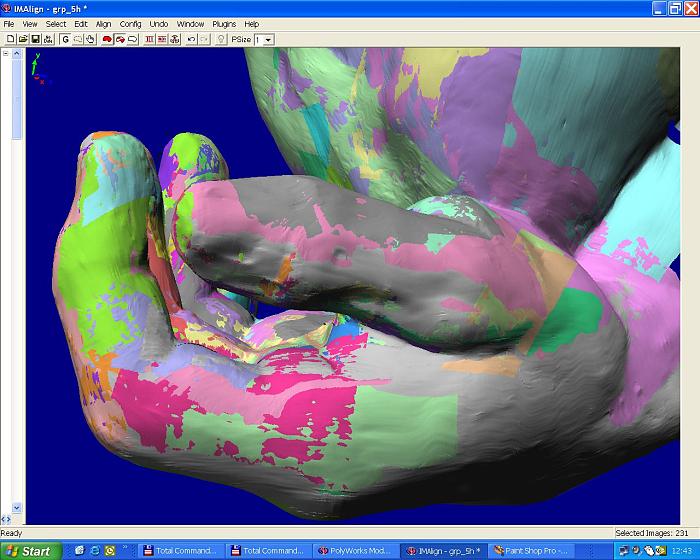Viewport: 700px width, 560px height.
Task: Switch to Paint Shop Pro taskbar button
Action: pyautogui.click(x=532, y=551)
